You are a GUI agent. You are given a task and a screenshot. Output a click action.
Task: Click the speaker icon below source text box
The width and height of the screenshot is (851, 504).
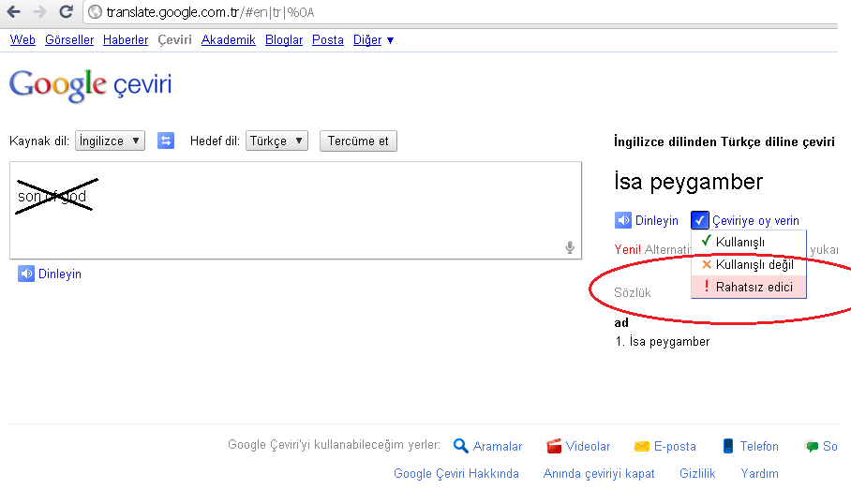[x=25, y=274]
